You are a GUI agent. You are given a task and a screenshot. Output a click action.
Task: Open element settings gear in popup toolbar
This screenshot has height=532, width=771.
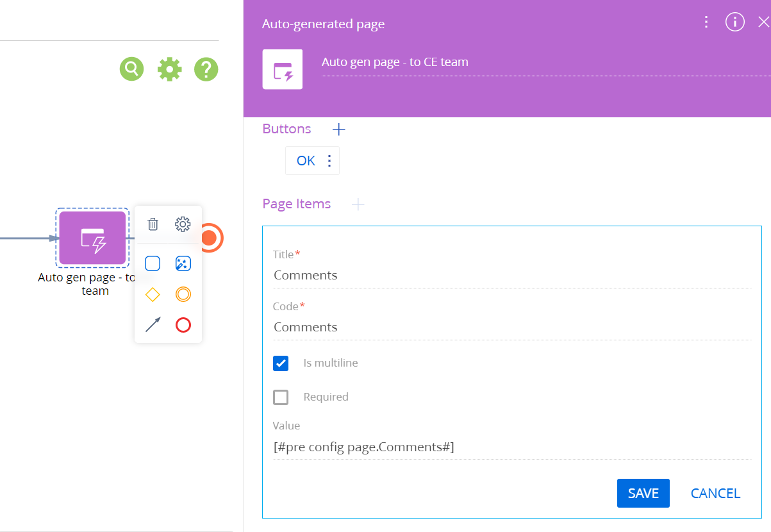coord(183,224)
